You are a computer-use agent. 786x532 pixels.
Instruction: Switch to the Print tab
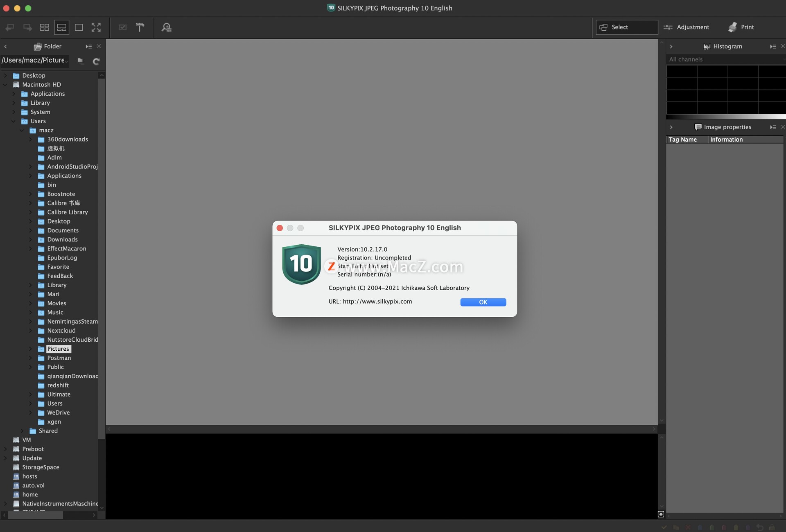(741, 27)
